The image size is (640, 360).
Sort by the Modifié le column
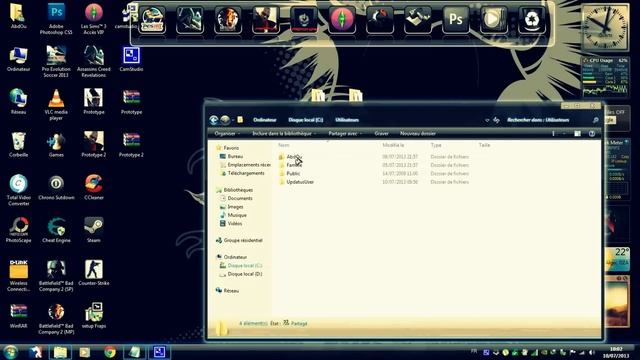[393, 145]
